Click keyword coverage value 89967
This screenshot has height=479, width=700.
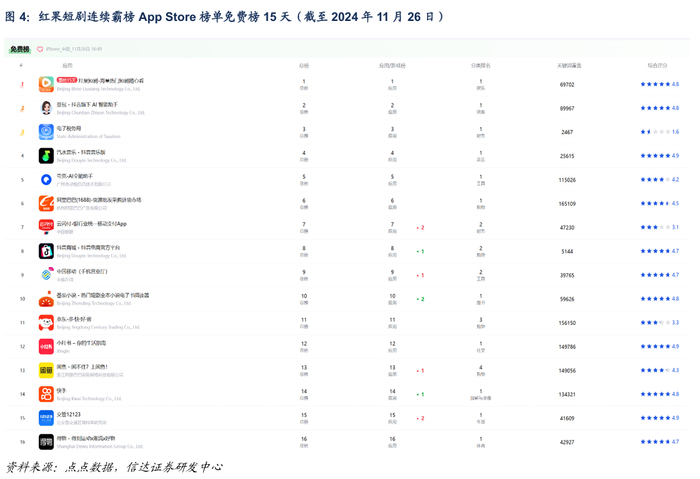[567, 108]
